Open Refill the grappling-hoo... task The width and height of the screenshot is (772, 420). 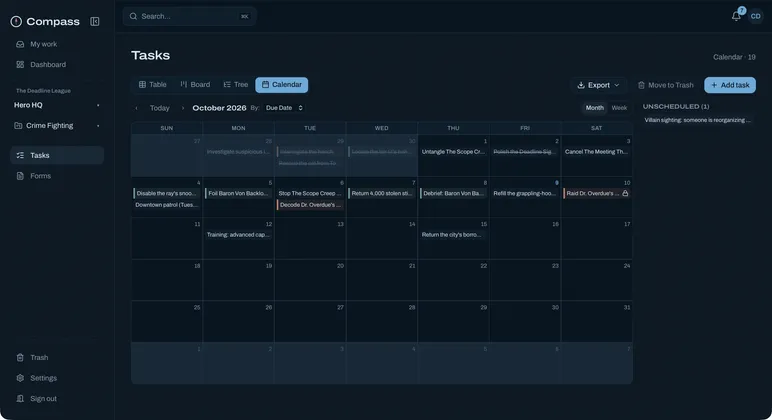(524, 194)
